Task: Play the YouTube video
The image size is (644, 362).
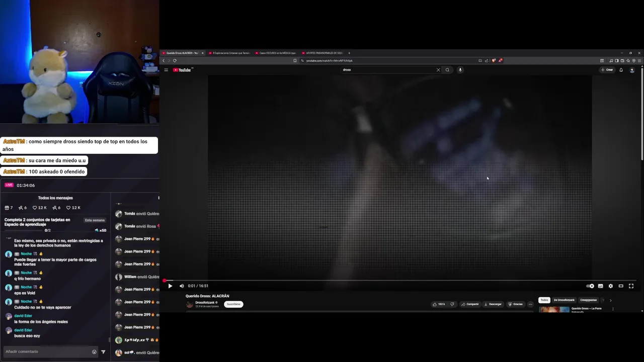Action: click(x=170, y=286)
